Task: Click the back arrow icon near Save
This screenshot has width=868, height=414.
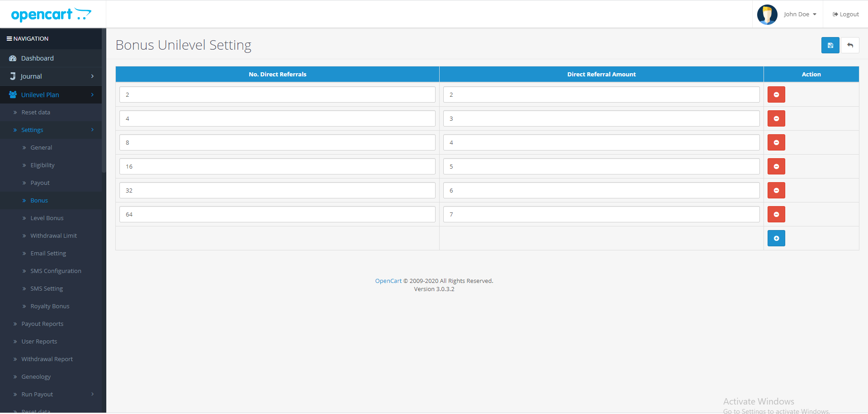Action: tap(850, 45)
